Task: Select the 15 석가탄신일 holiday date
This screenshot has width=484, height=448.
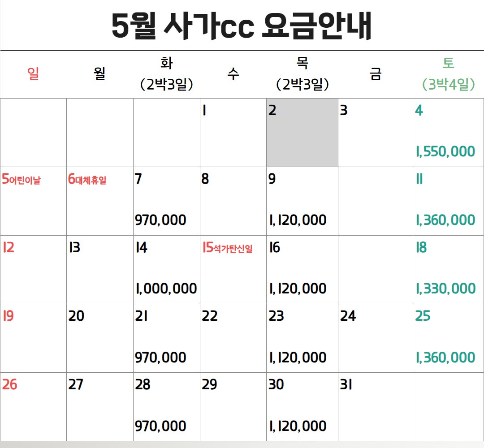Action: point(228,248)
